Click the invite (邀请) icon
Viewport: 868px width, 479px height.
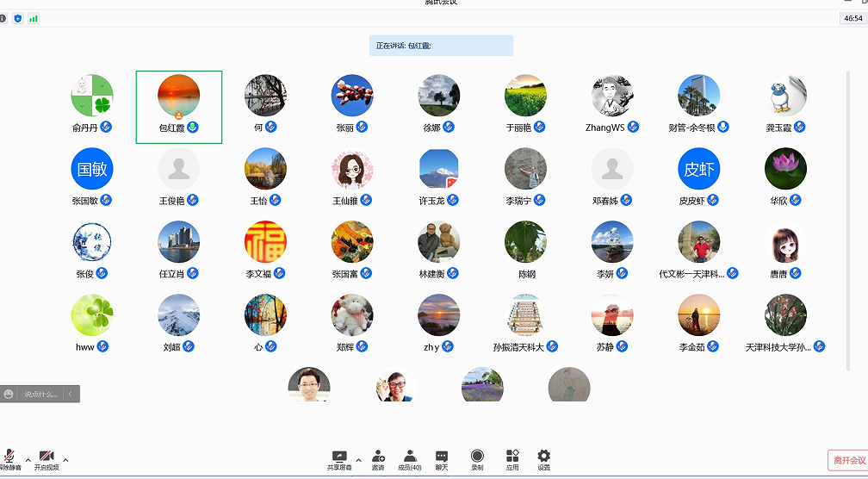[378, 459]
